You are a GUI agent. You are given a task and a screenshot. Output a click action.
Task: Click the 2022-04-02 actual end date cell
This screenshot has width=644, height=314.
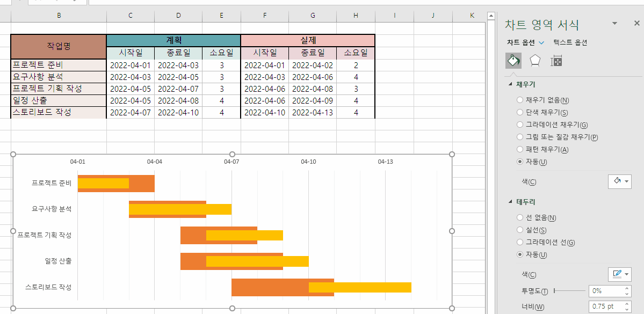click(313, 65)
